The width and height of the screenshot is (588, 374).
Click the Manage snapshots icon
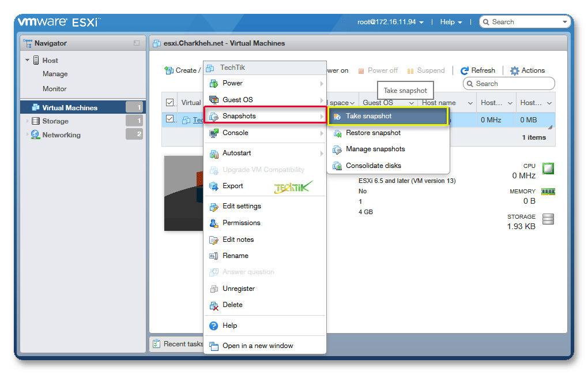click(x=337, y=149)
